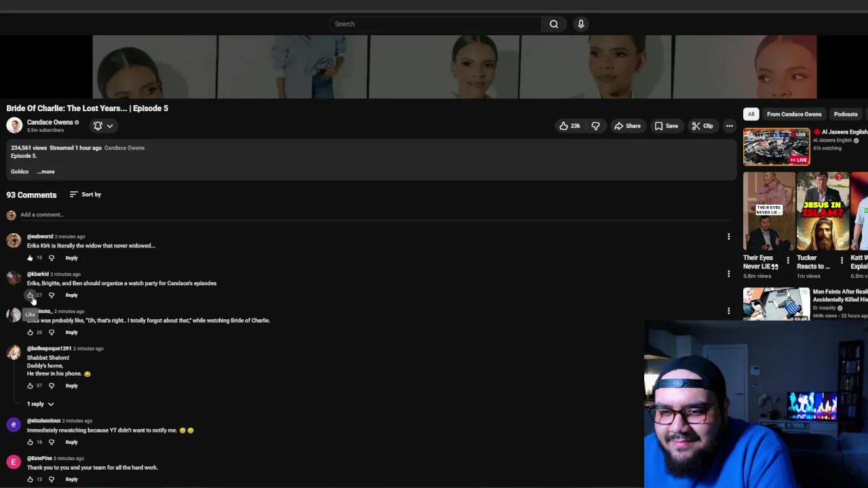Open more actions menu beside Clip

point(729,126)
